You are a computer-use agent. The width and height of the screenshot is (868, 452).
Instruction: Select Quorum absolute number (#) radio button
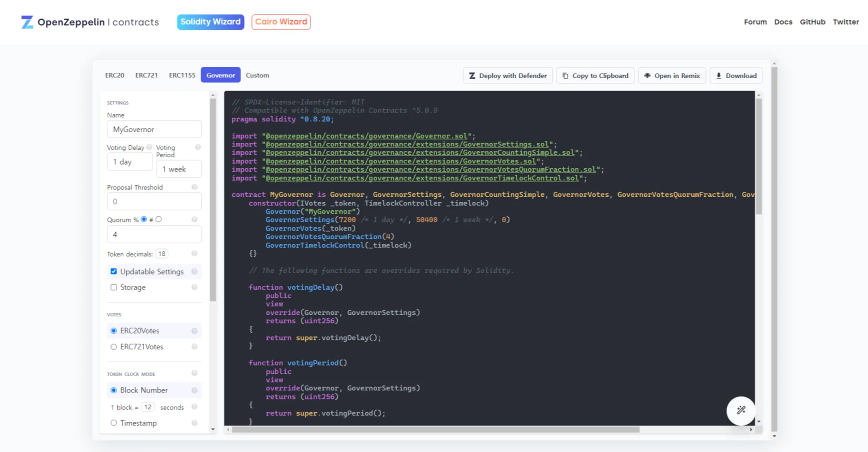coord(158,219)
